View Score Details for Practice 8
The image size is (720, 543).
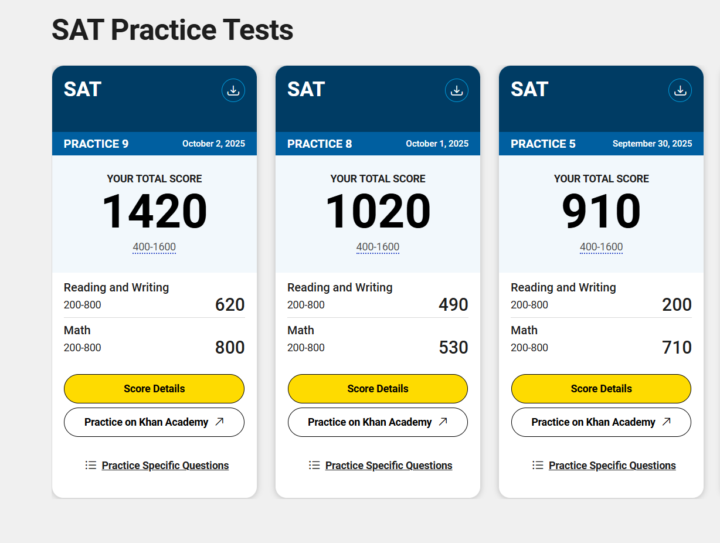377,389
